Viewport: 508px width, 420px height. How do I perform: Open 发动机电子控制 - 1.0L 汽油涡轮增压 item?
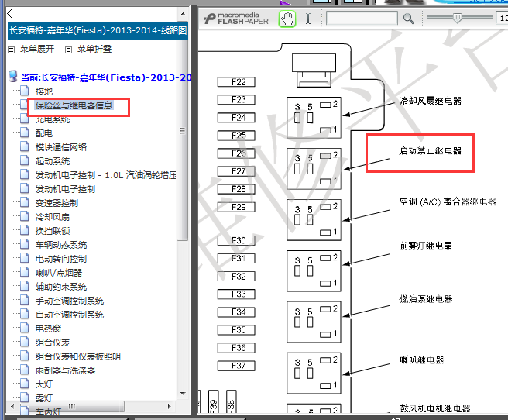[x=106, y=175]
